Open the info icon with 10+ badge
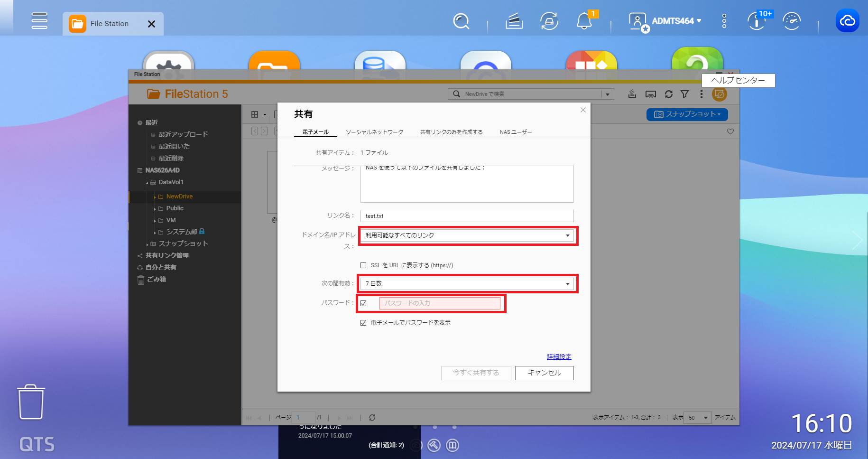 pyautogui.click(x=757, y=21)
